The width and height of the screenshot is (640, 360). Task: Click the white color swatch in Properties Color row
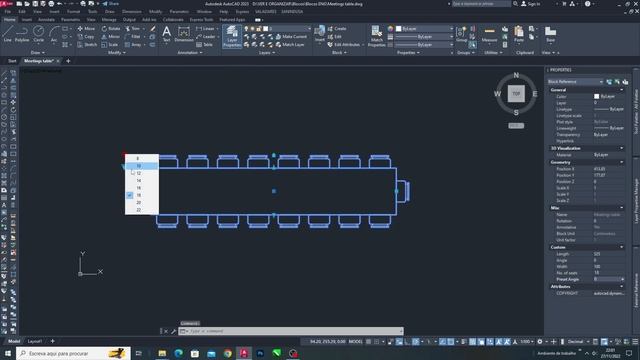pyautogui.click(x=596, y=96)
